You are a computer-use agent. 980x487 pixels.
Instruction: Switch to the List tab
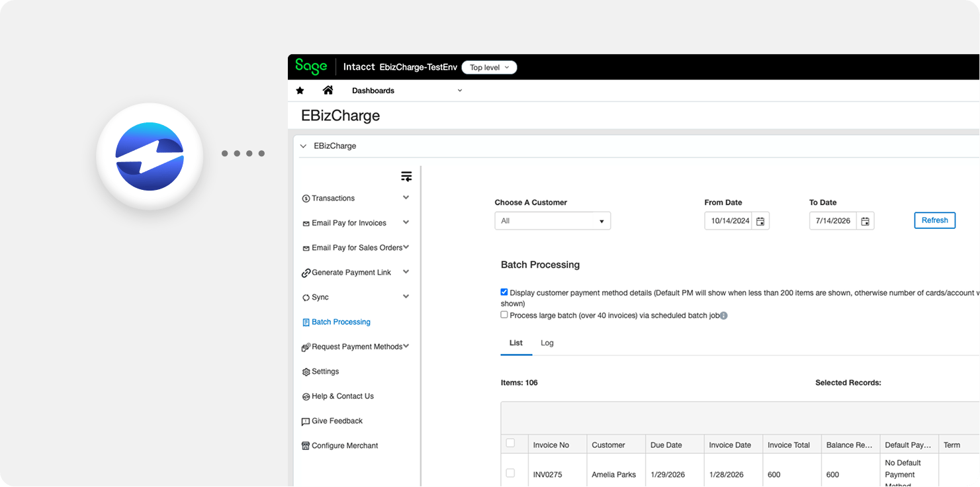[x=516, y=343]
